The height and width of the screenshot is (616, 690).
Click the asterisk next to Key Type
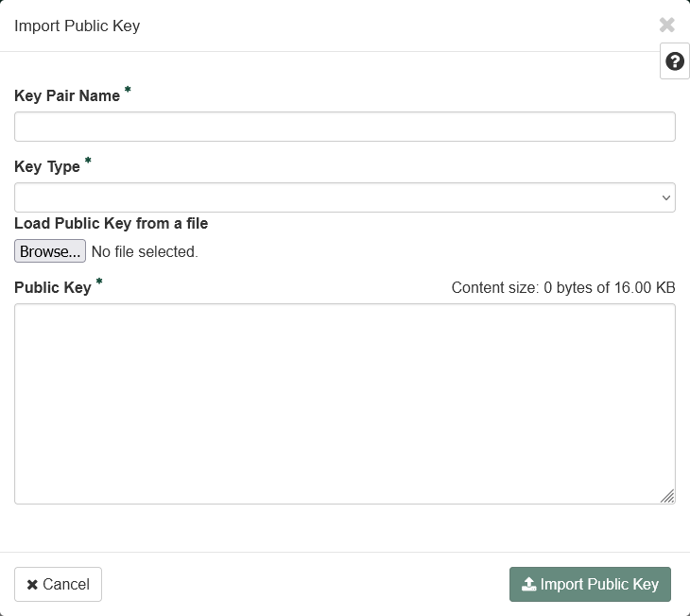coord(88,162)
